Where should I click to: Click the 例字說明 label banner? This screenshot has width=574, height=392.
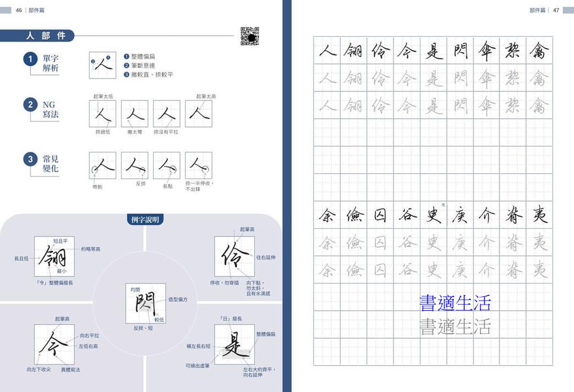(x=145, y=220)
